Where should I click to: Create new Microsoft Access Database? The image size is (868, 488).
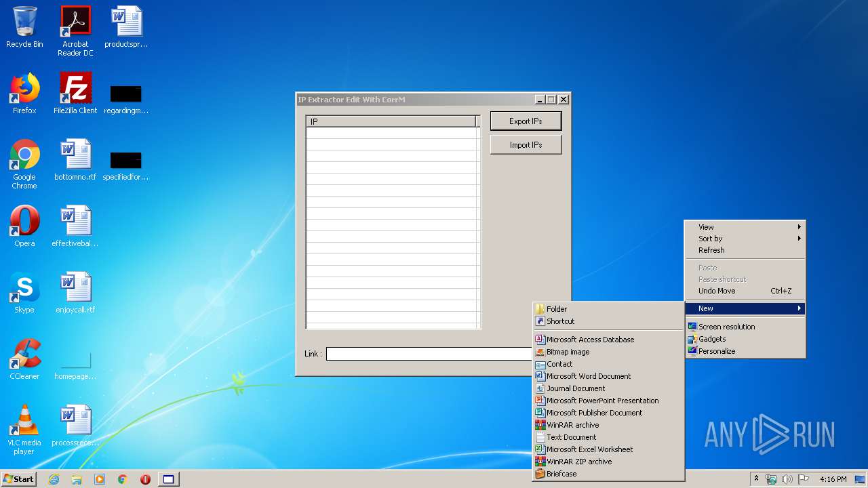pos(608,340)
